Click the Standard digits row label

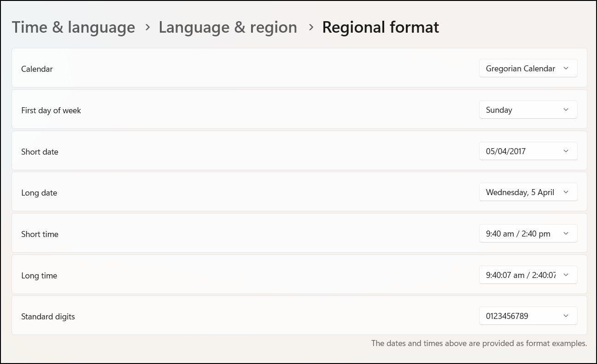pyautogui.click(x=48, y=316)
